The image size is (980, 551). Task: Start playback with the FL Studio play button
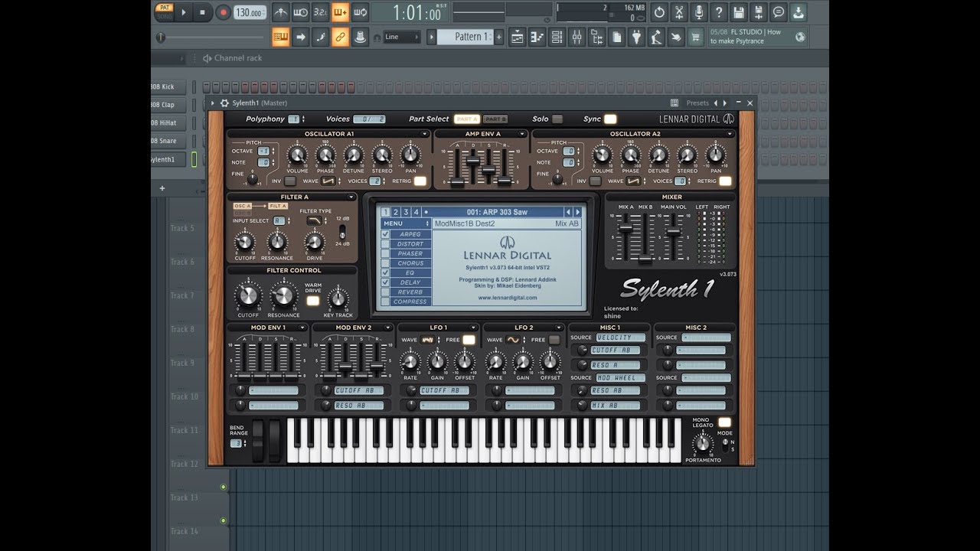184,12
